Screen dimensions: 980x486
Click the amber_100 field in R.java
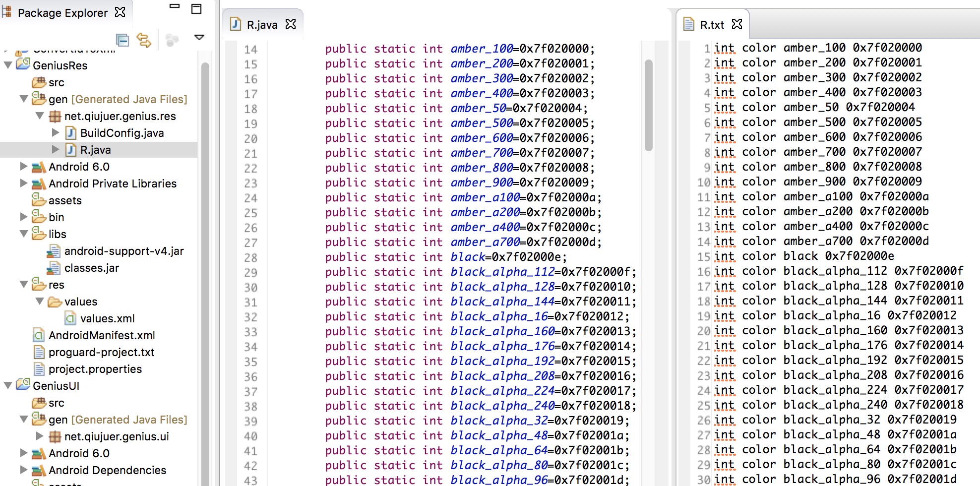click(x=482, y=49)
